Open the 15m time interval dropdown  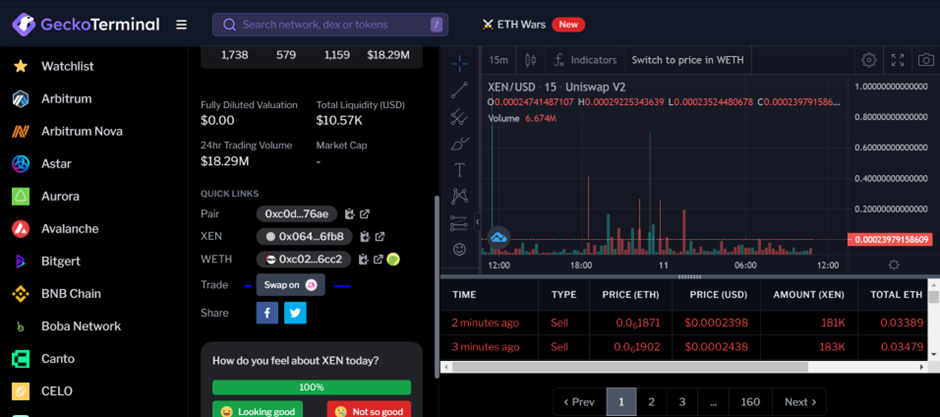pos(499,60)
